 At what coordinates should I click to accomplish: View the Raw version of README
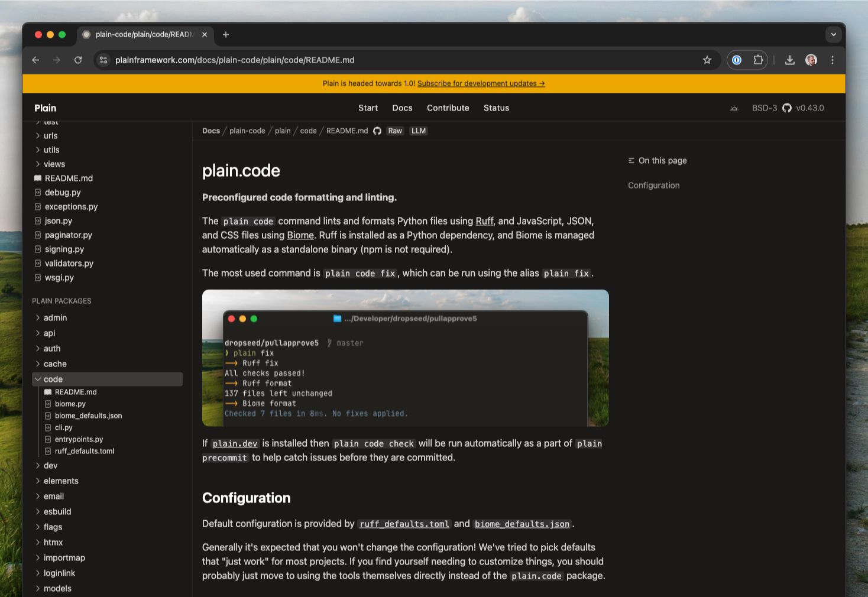pyautogui.click(x=395, y=131)
